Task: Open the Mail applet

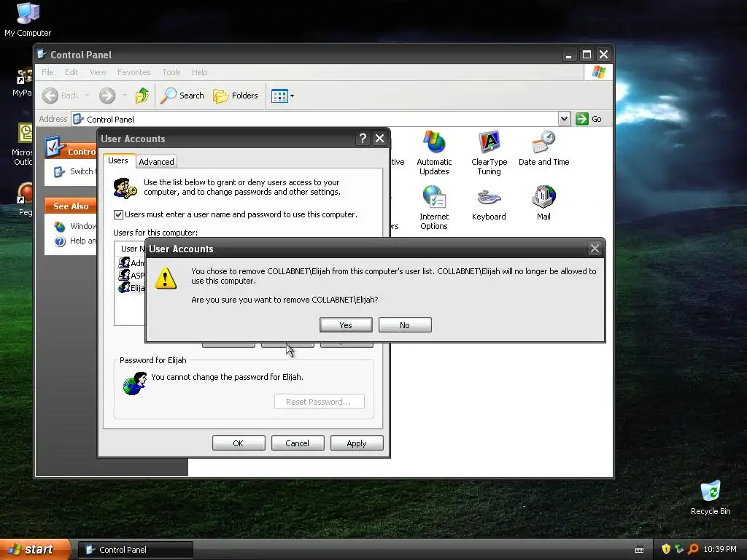Action: 543,203
